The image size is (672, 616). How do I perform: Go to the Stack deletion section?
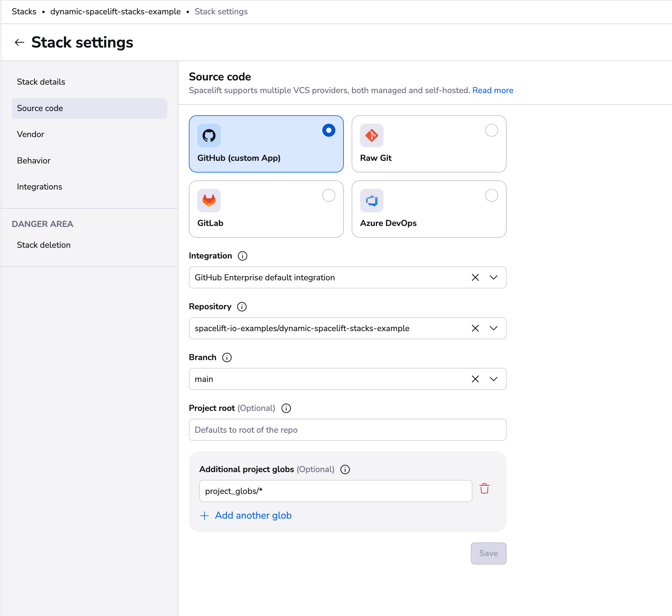44,245
